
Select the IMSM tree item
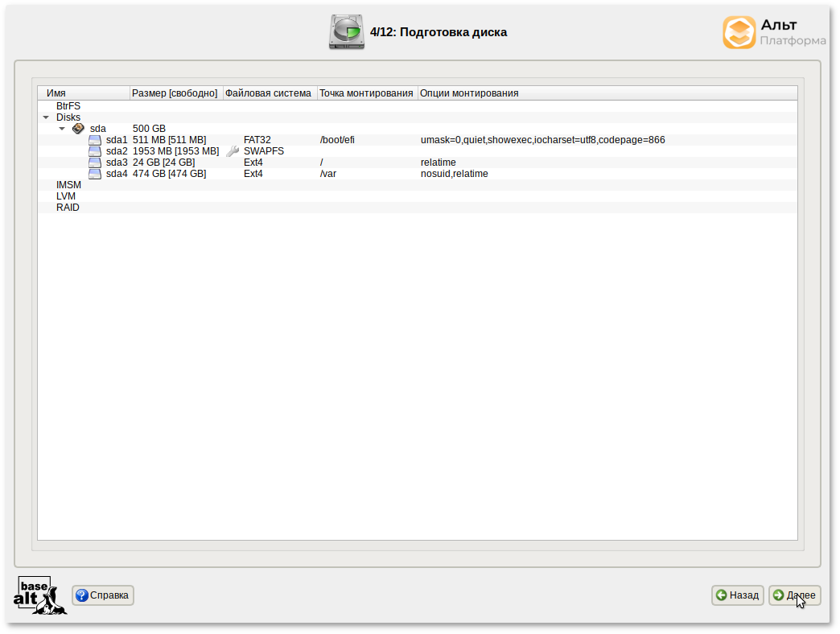(68, 185)
